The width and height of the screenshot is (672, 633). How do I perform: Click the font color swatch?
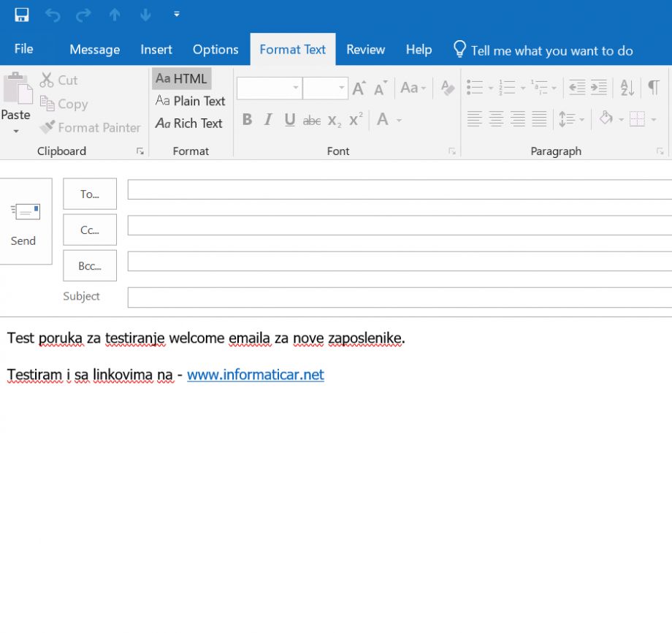pos(381,118)
